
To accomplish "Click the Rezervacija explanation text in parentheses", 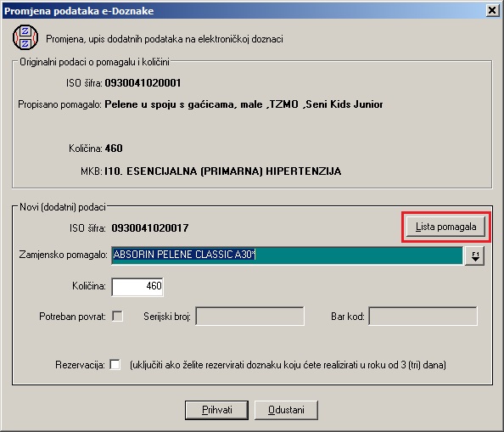I will point(288,365).
